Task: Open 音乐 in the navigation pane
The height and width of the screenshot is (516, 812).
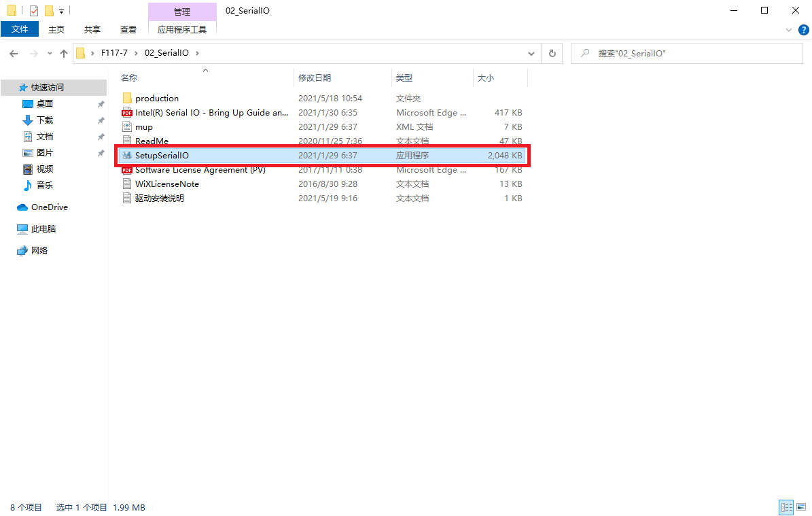Action: click(45, 185)
